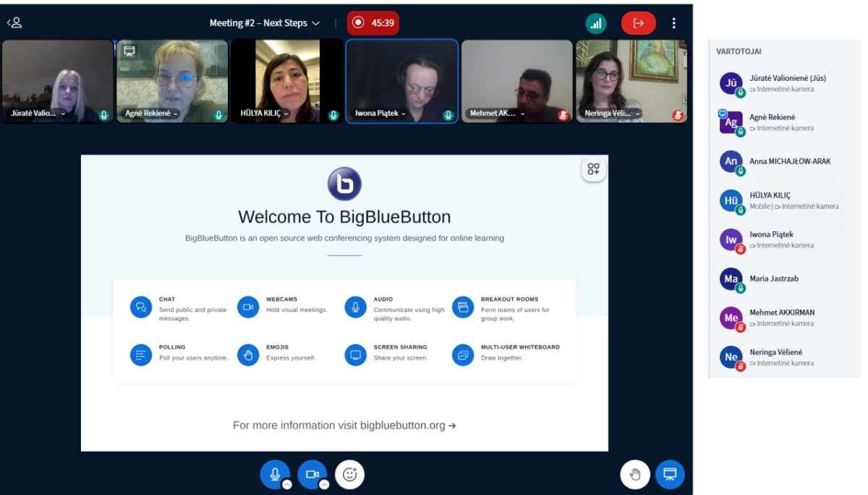Toggle the webcam sharing button
The height and width of the screenshot is (495, 868).
[312, 474]
